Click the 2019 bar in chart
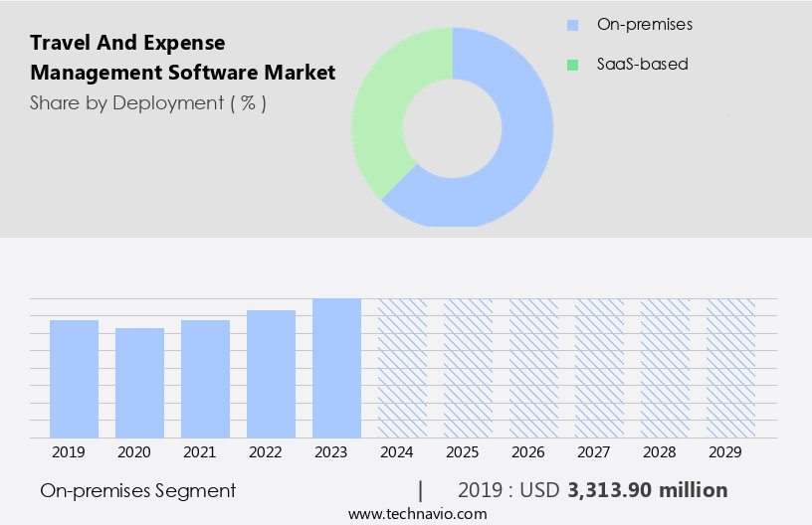The image size is (812, 525). pyautogui.click(x=75, y=379)
